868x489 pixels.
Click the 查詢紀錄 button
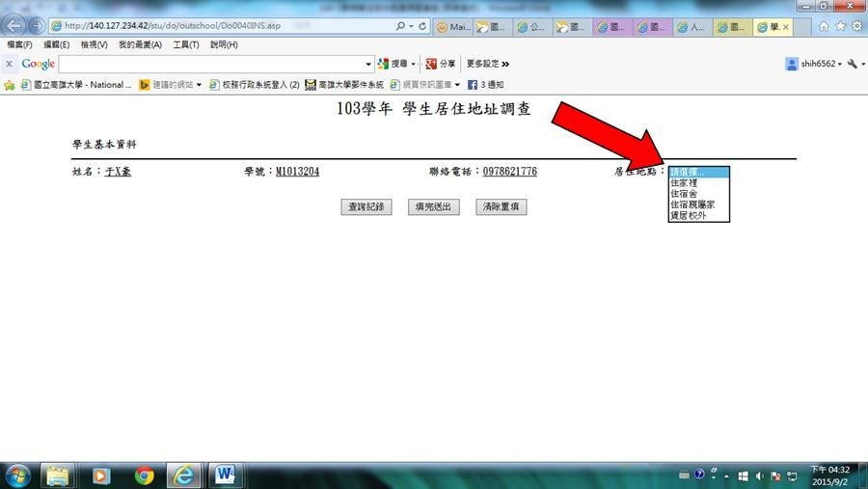pyautogui.click(x=366, y=207)
